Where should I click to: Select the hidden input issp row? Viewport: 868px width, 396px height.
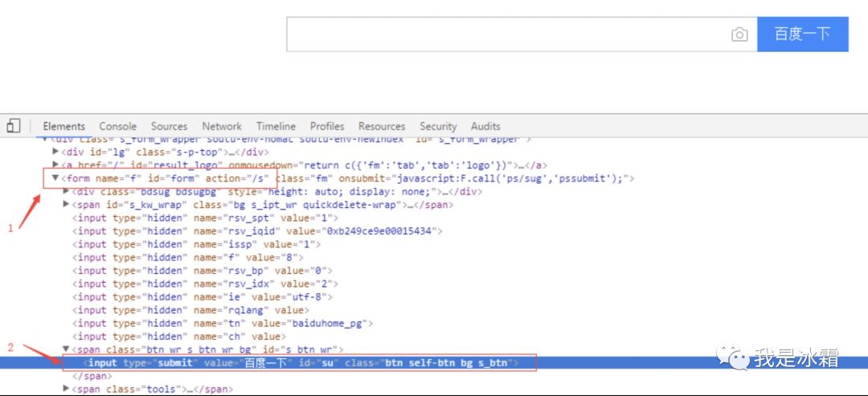coord(197,244)
